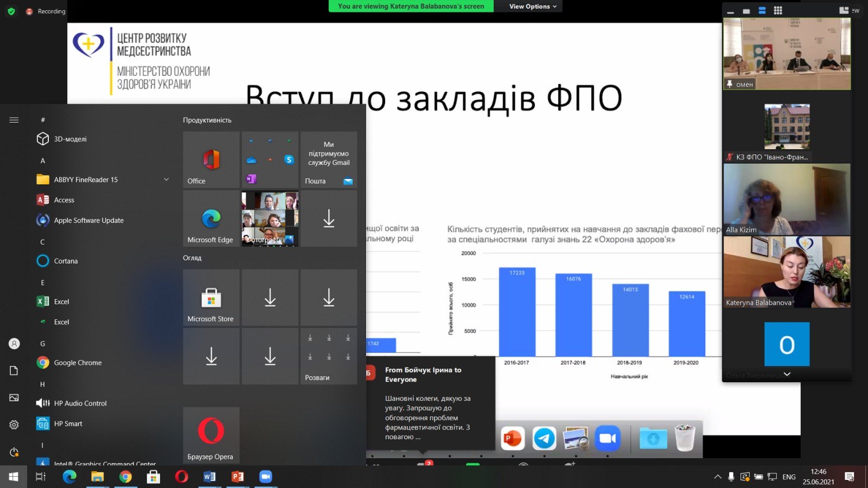Viewport: 868px width, 488px height.
Task: Open Office tile in Start menu
Action: (x=211, y=159)
